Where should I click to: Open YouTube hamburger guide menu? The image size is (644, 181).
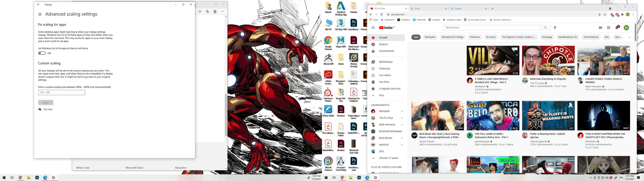373,28
